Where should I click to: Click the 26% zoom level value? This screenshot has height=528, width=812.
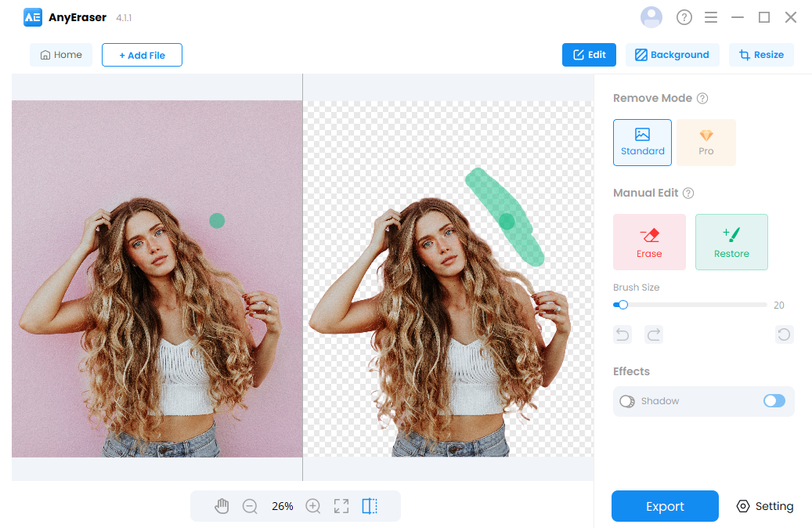[x=282, y=506]
